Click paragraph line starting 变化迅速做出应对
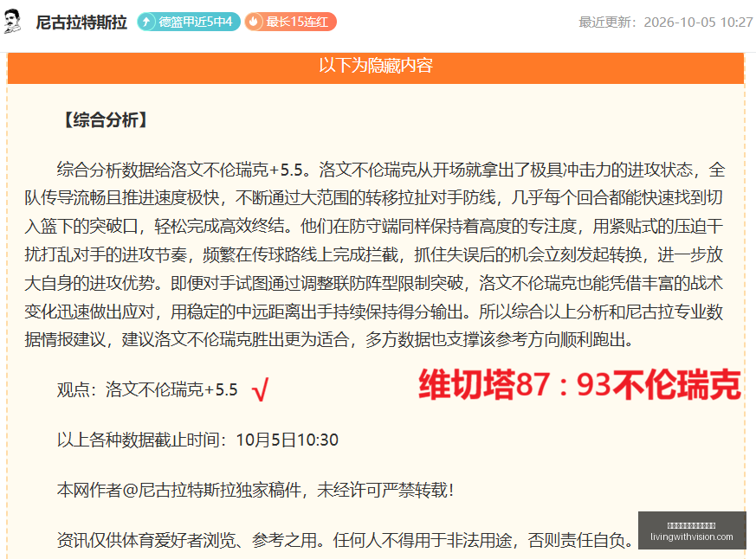Image resolution: width=756 pixels, height=559 pixels. point(374,312)
